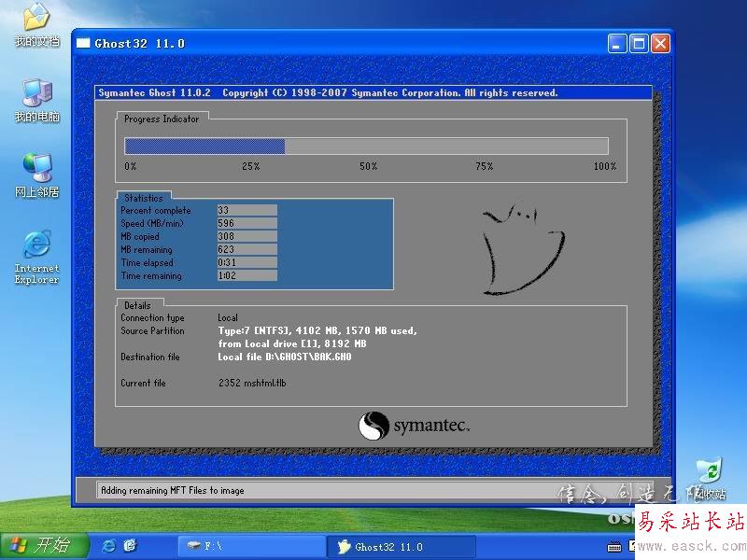Screen dimensions: 747x560
Task: Click the keyboard icon in the system tray
Action: 614,547
